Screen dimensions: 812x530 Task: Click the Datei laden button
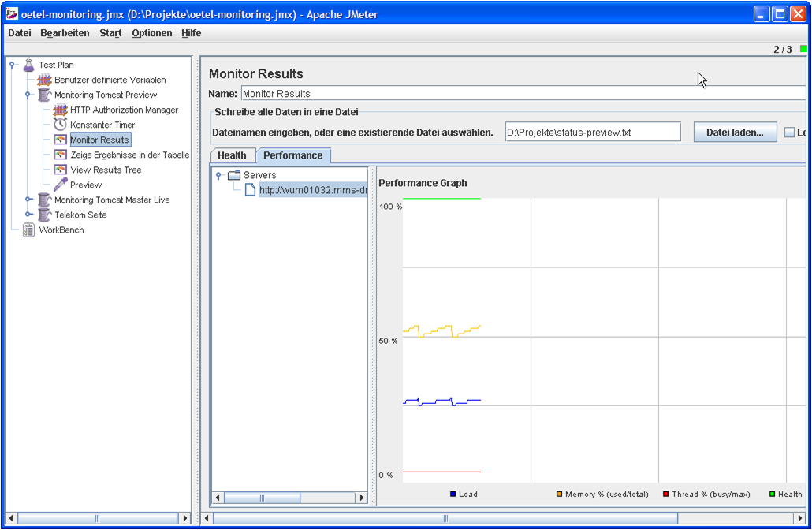[735, 132]
